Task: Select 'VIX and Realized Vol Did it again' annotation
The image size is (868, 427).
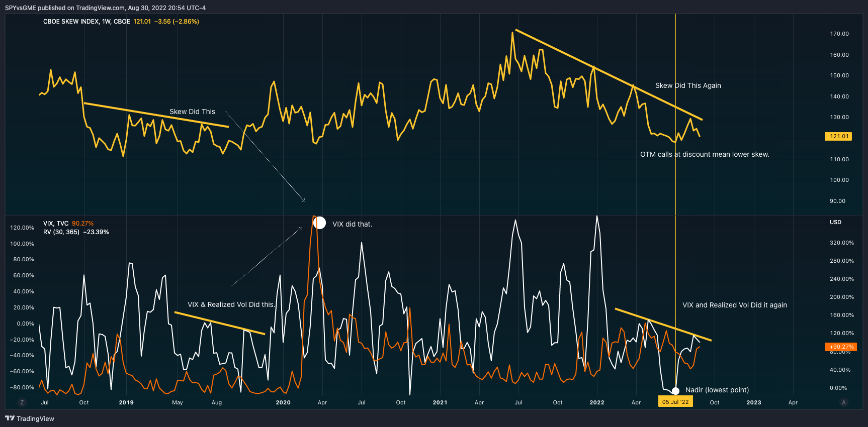Action: tap(735, 305)
